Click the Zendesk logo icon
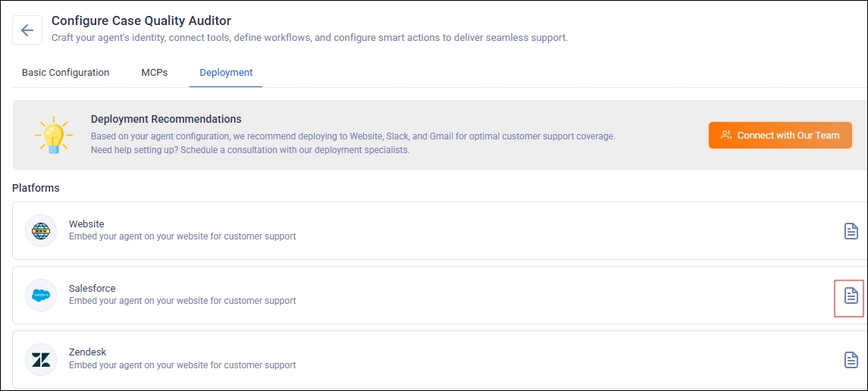 [x=41, y=359]
